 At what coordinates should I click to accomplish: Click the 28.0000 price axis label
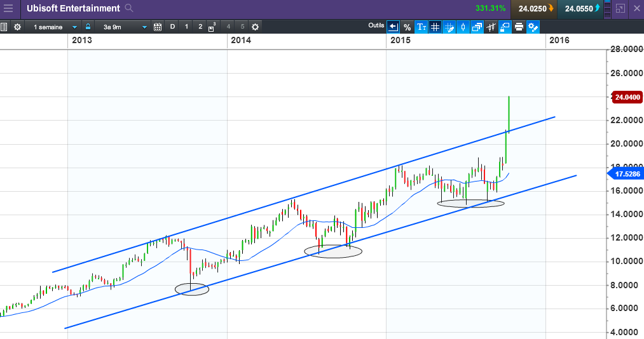tap(626, 49)
